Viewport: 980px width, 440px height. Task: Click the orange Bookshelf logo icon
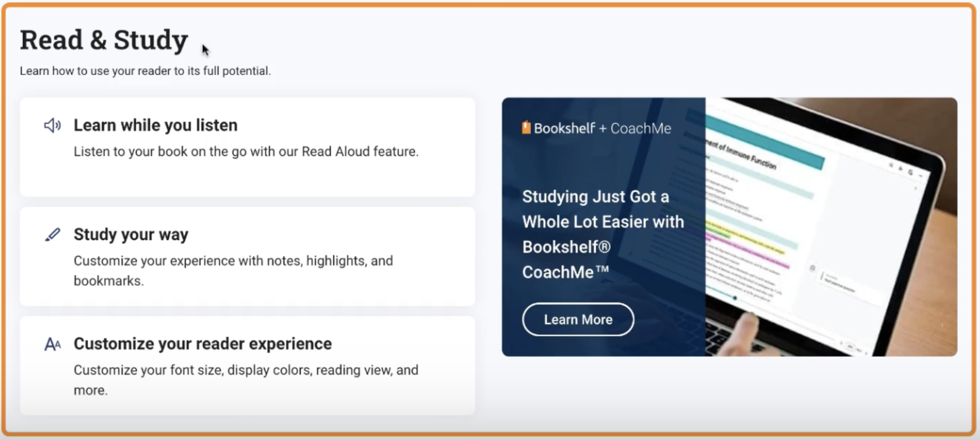coord(526,128)
